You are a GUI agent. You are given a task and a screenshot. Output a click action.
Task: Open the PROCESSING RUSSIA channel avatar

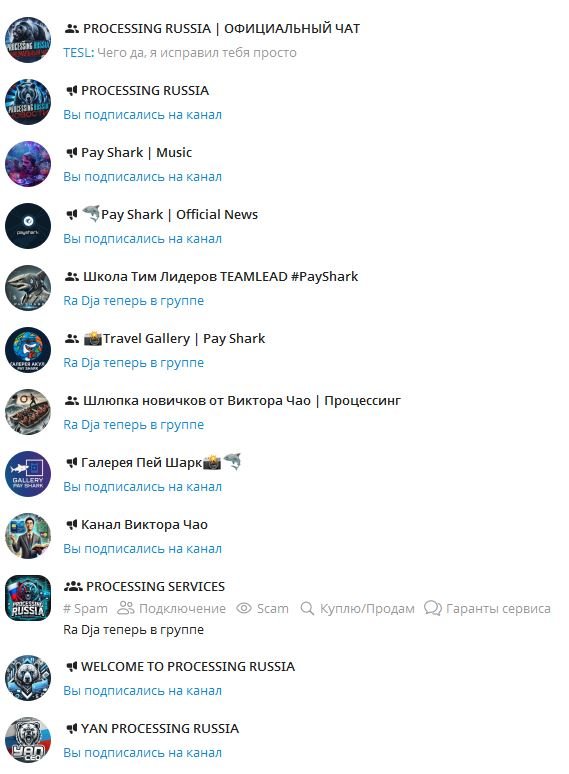tap(28, 102)
